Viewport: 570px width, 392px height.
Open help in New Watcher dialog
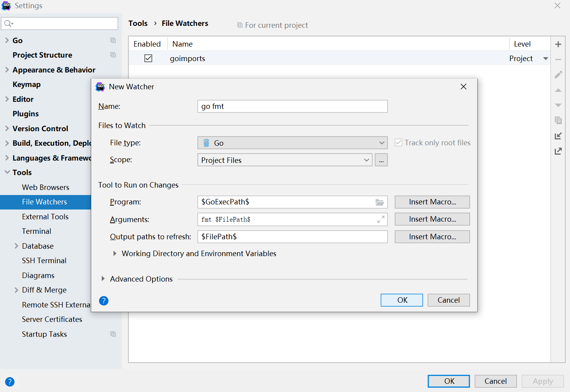click(104, 301)
